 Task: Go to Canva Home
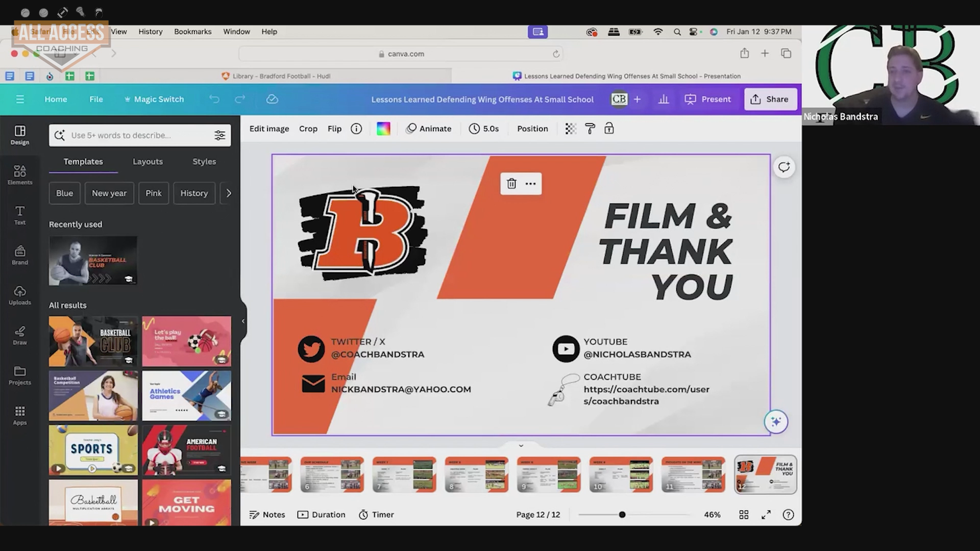(x=56, y=99)
